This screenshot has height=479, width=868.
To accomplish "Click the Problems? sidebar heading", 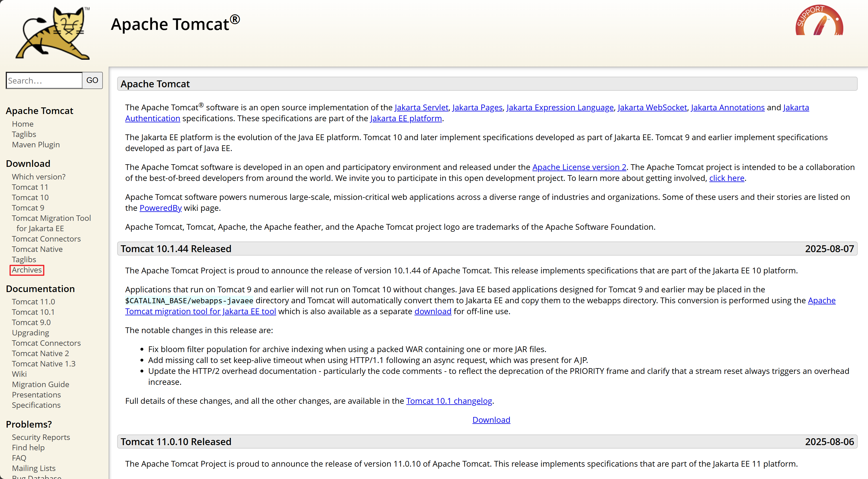I will (x=29, y=424).
